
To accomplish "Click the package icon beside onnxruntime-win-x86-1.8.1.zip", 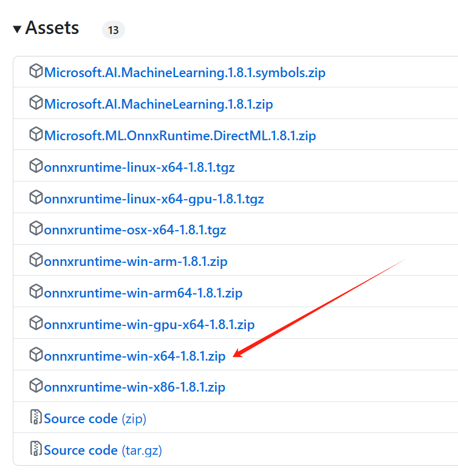I will 36,387.
